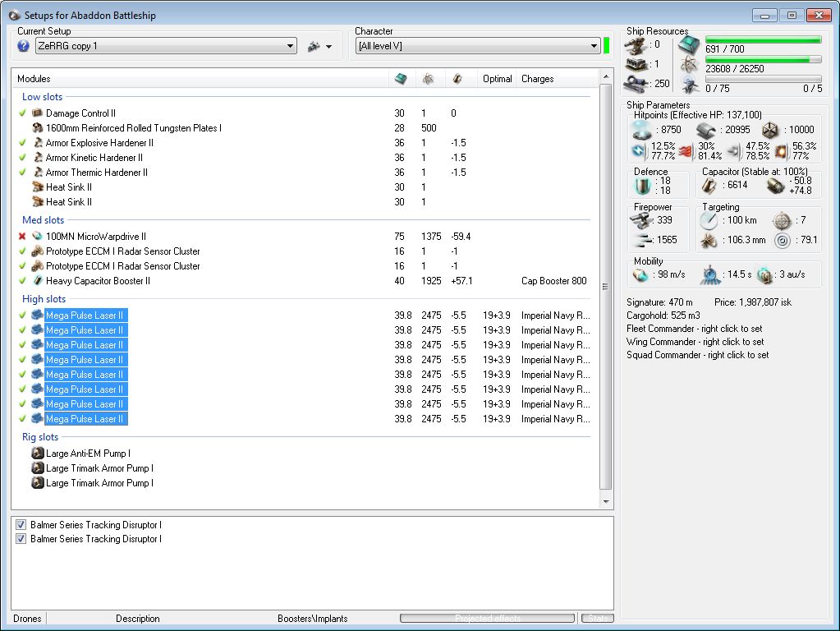Click Squad Commander - right click to set
This screenshot has width=840, height=631.
(697, 355)
